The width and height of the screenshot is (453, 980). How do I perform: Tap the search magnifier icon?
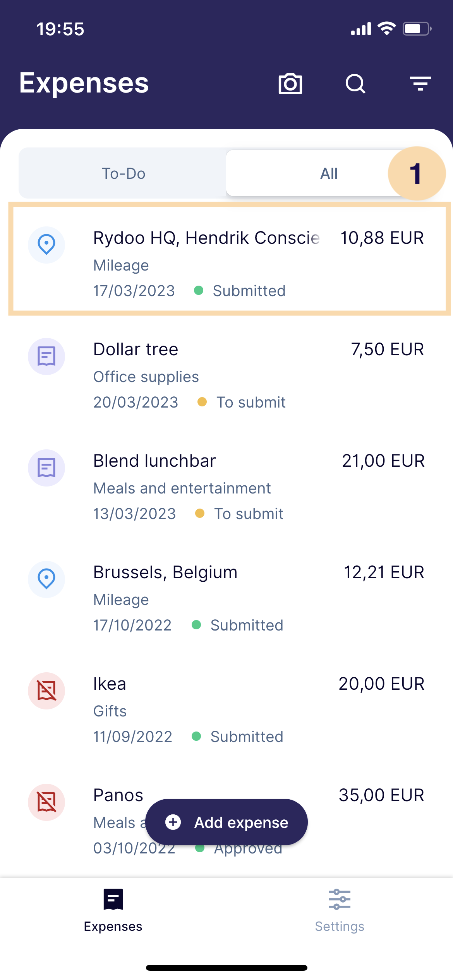[x=355, y=83]
